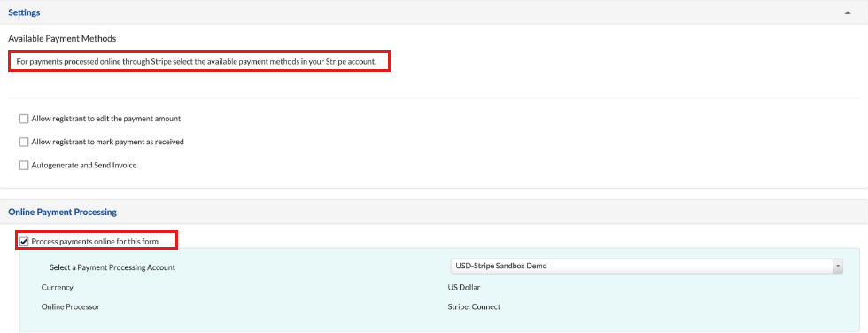Click the Select a Payment Processing Account label

pos(112,267)
